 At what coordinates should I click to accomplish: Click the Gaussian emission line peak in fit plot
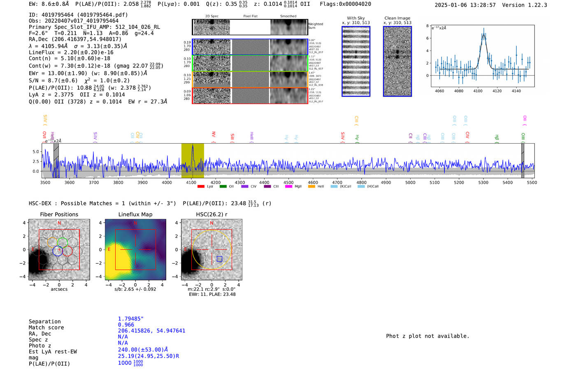coord(484,35)
